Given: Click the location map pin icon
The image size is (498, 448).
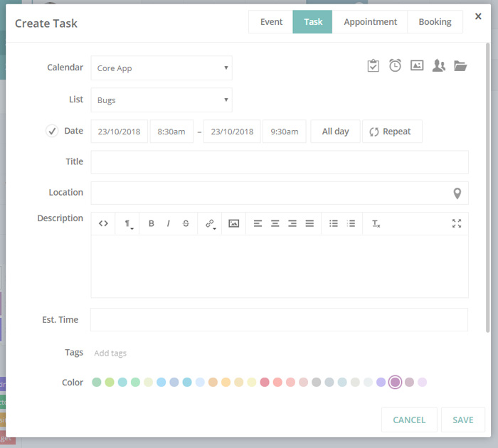Looking at the screenshot, I should tap(457, 193).
